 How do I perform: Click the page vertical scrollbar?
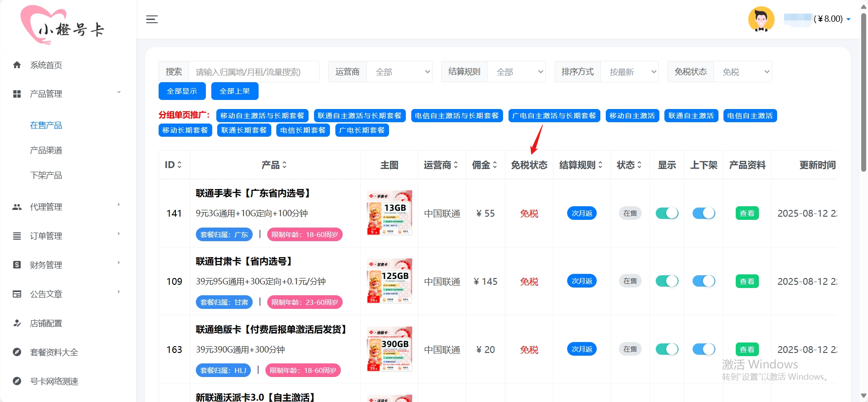863,92
